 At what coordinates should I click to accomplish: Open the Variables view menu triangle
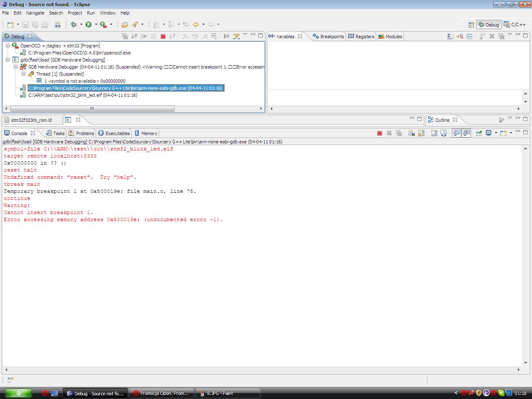point(510,35)
